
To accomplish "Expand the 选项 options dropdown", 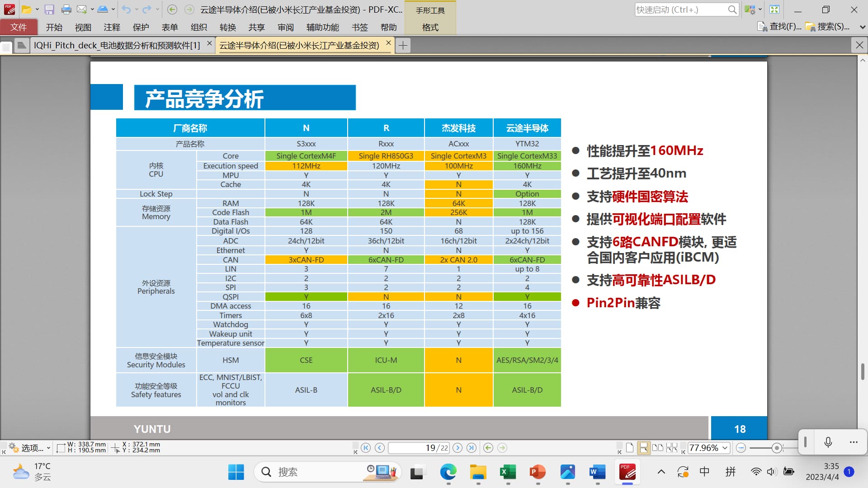I will pyautogui.click(x=48, y=448).
